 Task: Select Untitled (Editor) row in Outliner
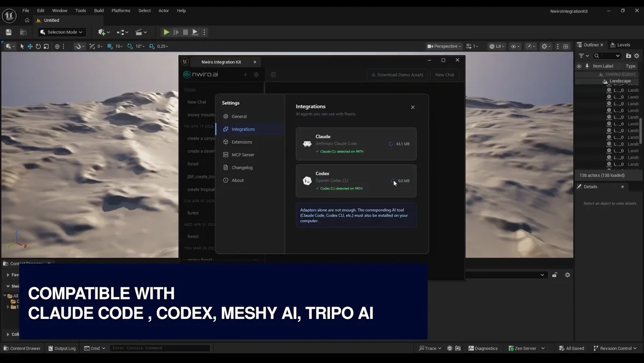[x=608, y=74]
